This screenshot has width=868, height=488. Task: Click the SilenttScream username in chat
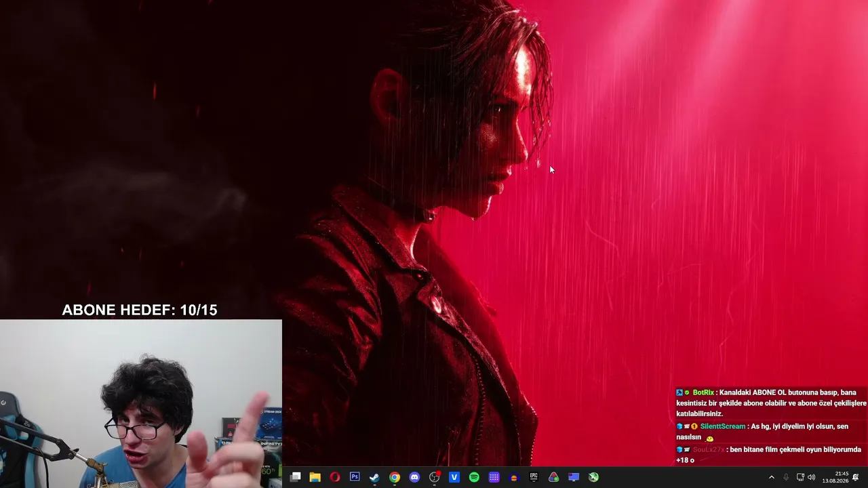tap(723, 426)
